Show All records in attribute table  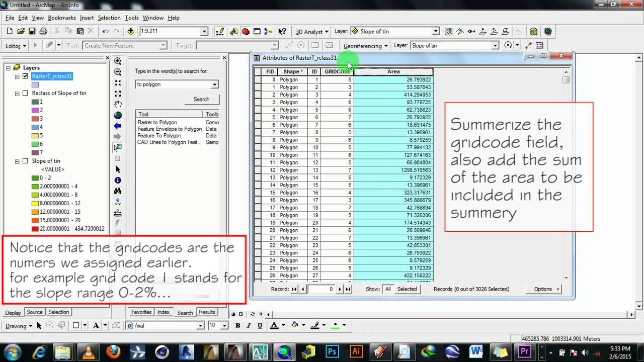click(x=388, y=289)
